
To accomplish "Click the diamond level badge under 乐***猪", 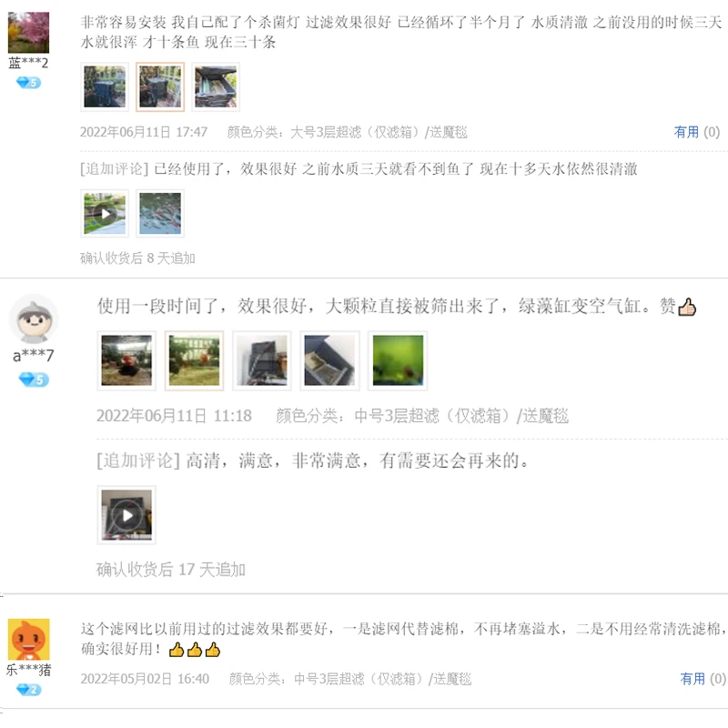I will tap(28, 690).
